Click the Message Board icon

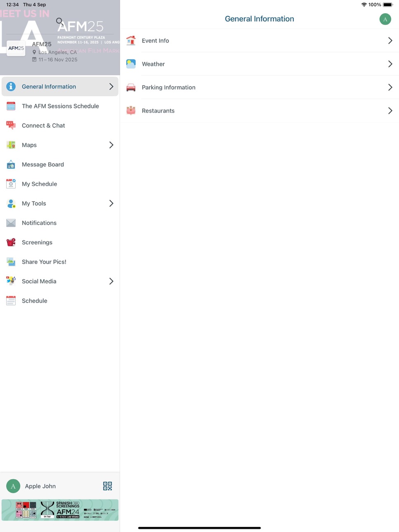(x=11, y=165)
